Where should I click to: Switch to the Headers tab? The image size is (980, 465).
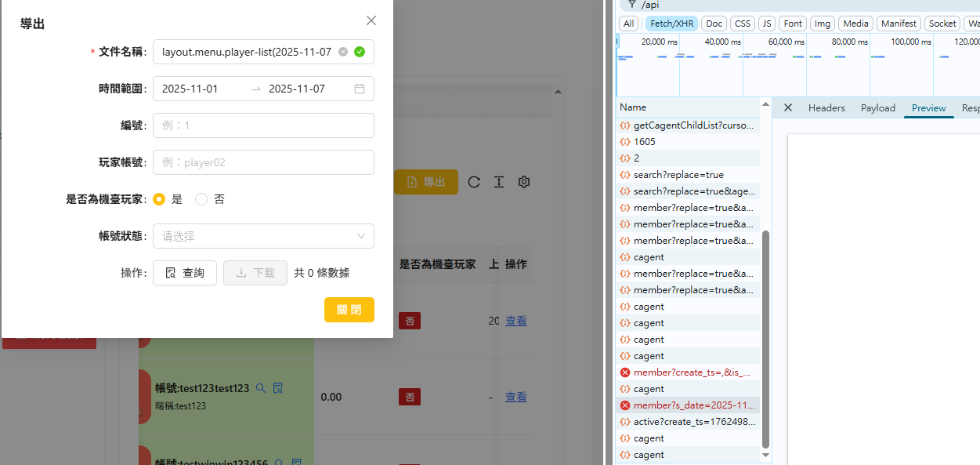tap(826, 108)
